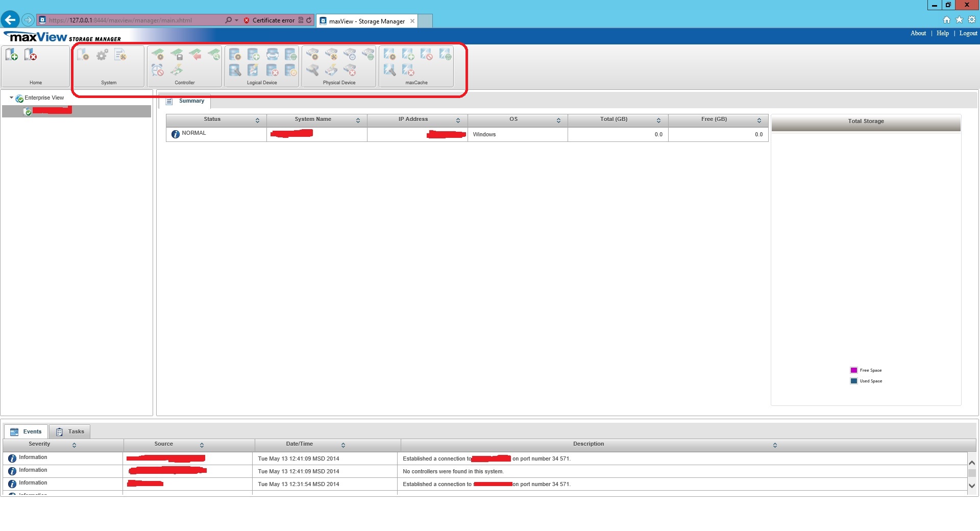Click logical device power icon
Screen dimensions: 980x531
(x=291, y=70)
